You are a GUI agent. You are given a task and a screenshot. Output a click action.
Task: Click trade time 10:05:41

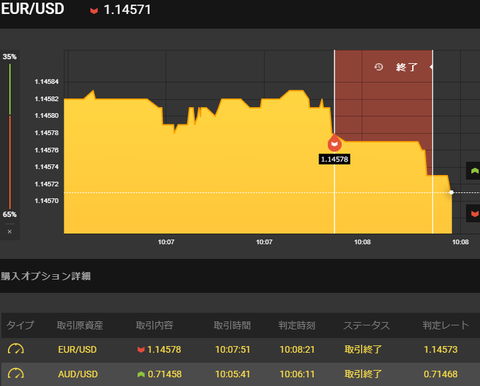click(x=233, y=374)
